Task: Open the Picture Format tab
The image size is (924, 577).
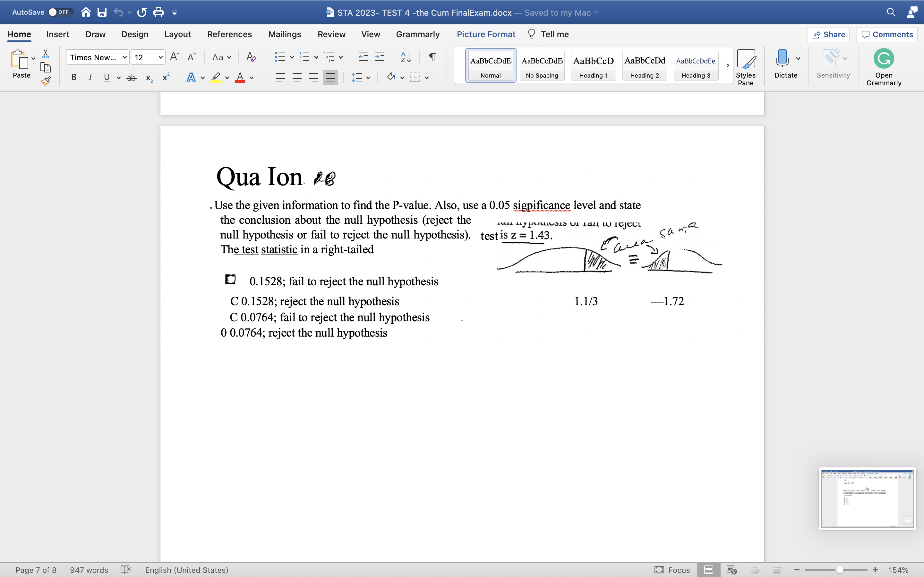Action: coord(486,34)
